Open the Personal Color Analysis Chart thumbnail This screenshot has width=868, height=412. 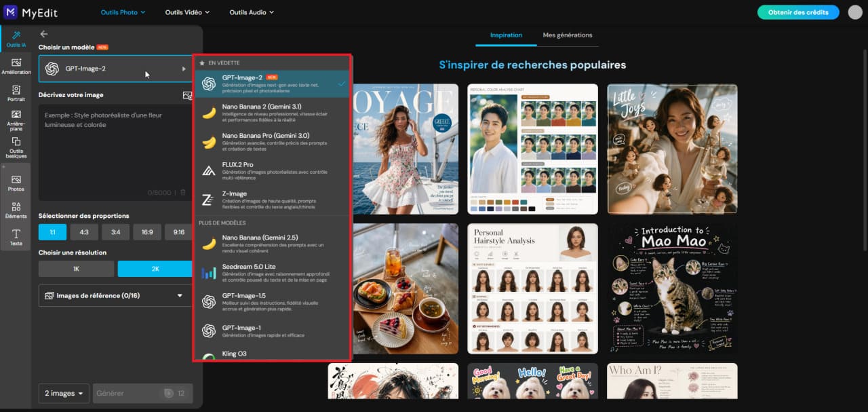532,149
